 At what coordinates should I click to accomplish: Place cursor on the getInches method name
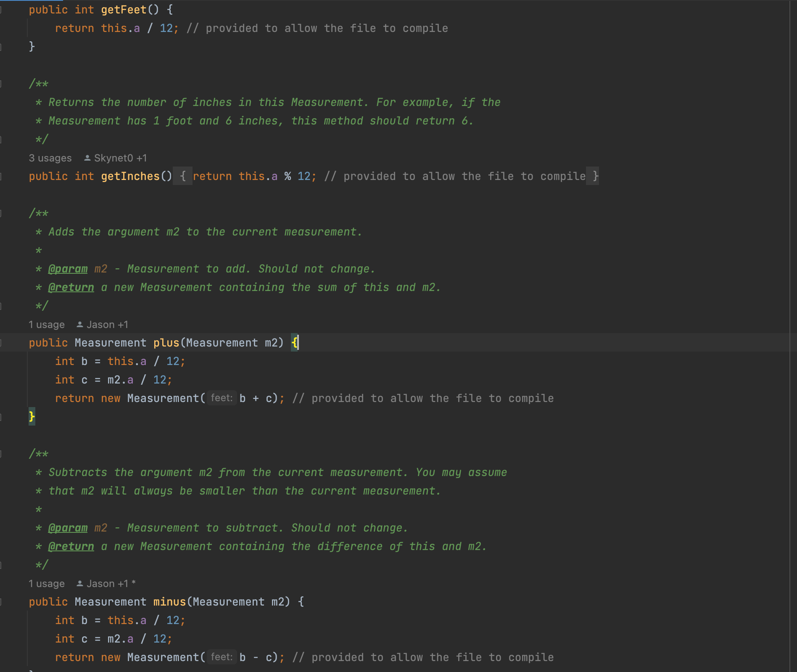tap(130, 176)
